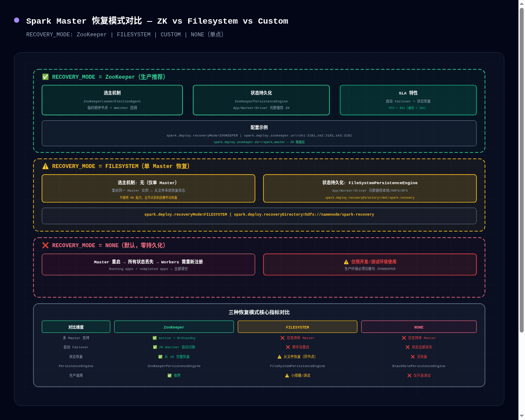Click the BlackHolePersistenceEngine table cell
This screenshot has height=420, width=525.
[419, 366]
